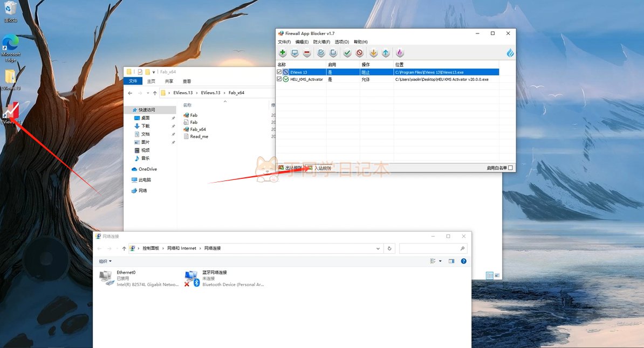Image resolution: width=644 pixels, height=348 pixels.
Task: Expand the 组织 dropdown in Network Connections
Action: pyautogui.click(x=105, y=261)
